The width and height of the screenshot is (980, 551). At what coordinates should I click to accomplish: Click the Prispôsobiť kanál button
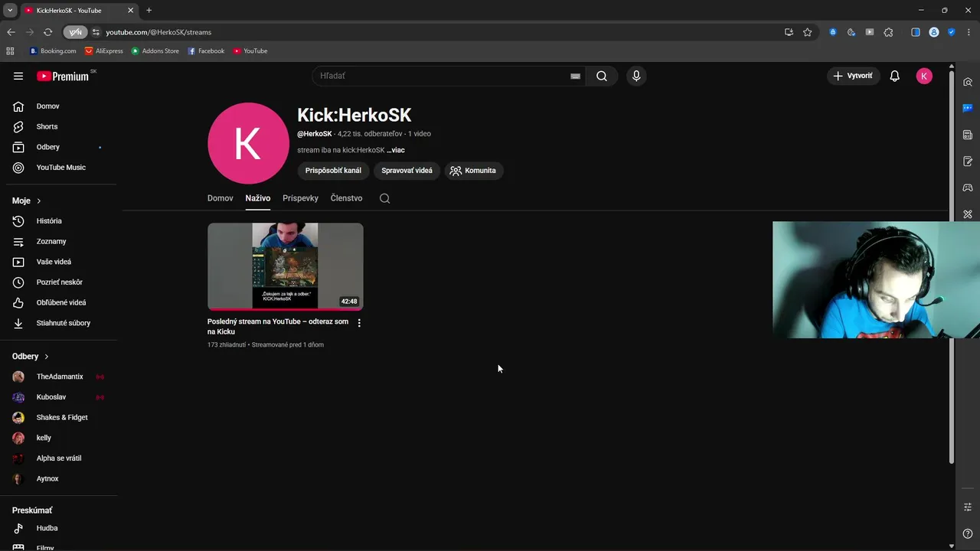(333, 171)
